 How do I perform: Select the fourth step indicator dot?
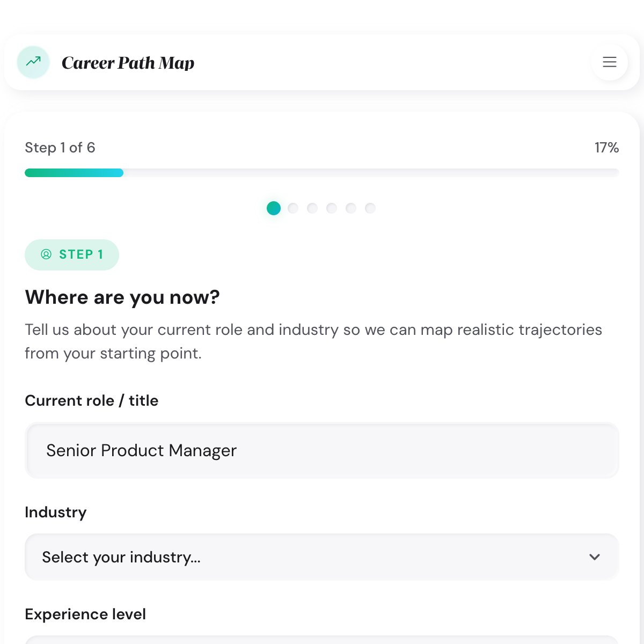tap(332, 208)
